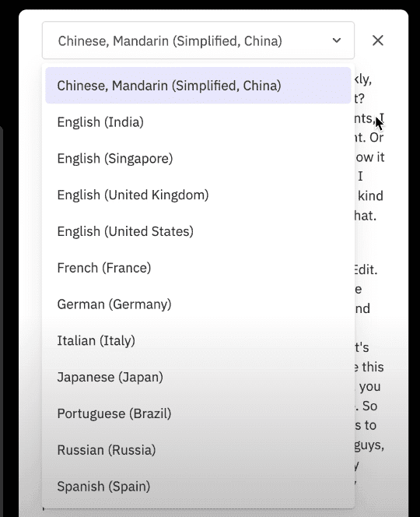Pick English (Singapore) in the dropdown list
Image resolution: width=420 pixels, height=517 pixels.
point(198,159)
